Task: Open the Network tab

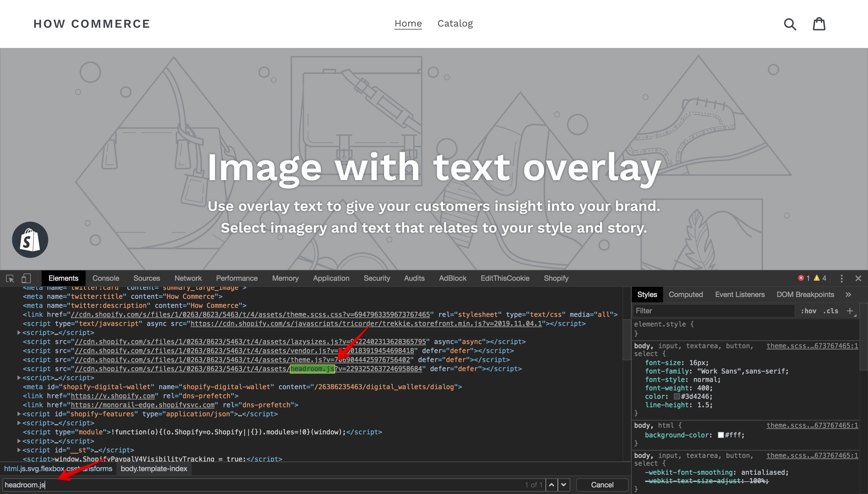Action: 188,278
